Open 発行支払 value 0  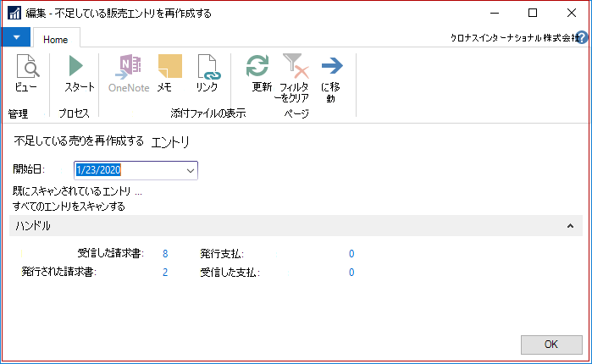351,254
